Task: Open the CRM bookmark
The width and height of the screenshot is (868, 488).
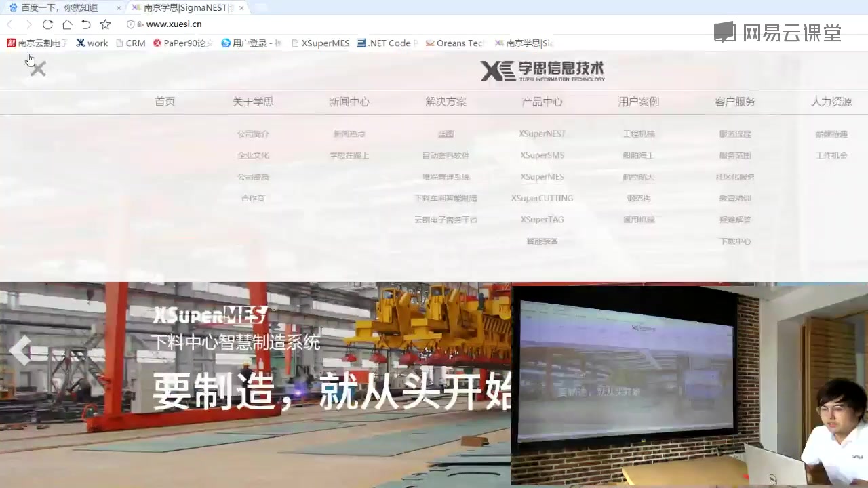Action: [x=130, y=43]
